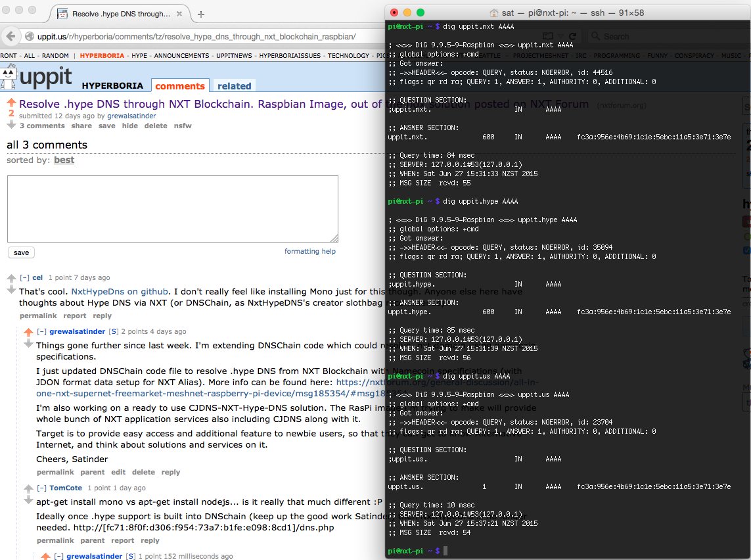Image resolution: width=751 pixels, height=560 pixels.
Task: Collapse TomCote's comment thread
Action: point(41,488)
